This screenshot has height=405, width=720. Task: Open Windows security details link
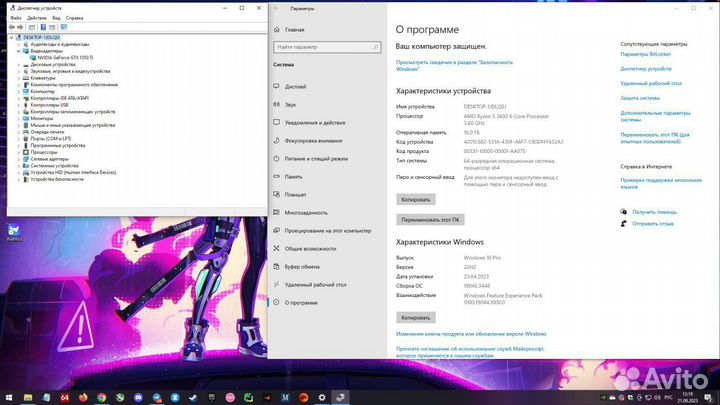click(454, 66)
